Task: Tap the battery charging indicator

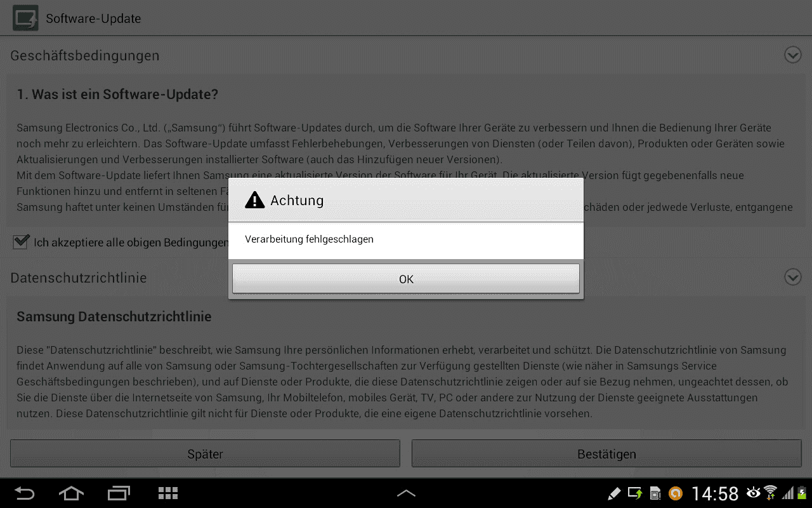Action: click(x=802, y=493)
